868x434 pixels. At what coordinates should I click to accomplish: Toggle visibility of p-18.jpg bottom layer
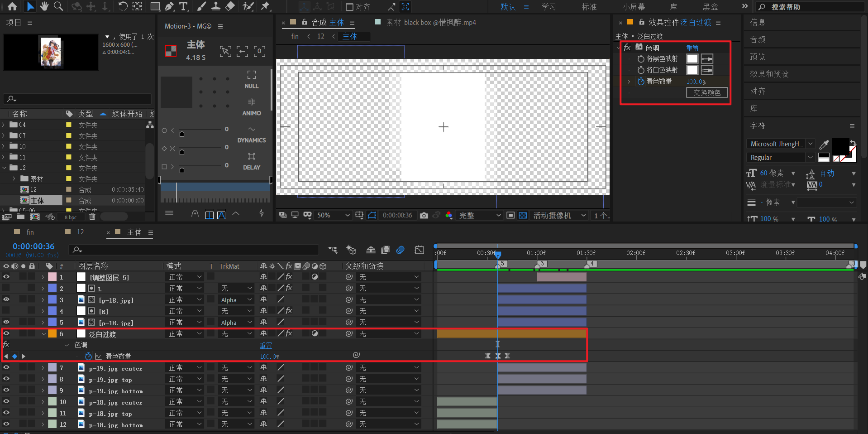(x=6, y=424)
